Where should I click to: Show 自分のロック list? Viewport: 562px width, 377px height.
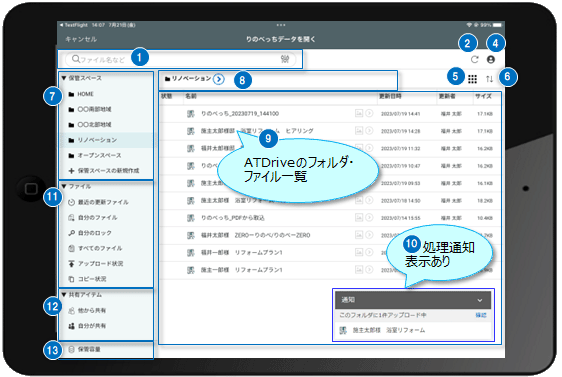click(x=90, y=233)
